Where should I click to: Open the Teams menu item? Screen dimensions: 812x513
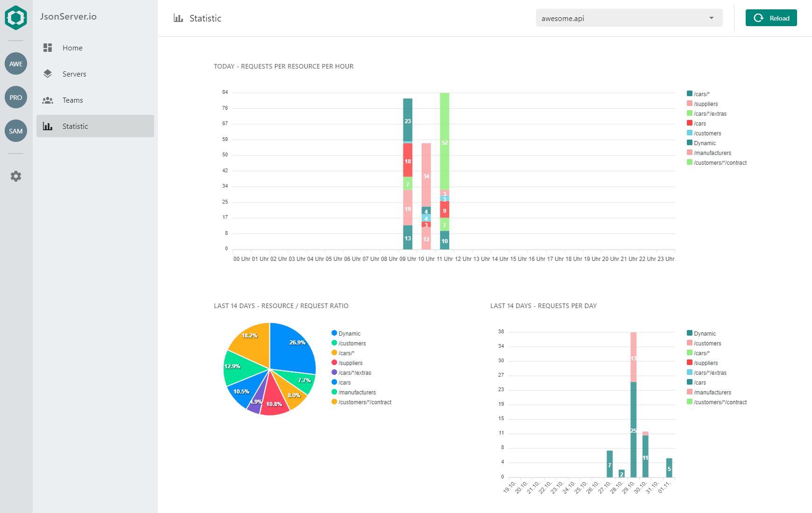95,100
